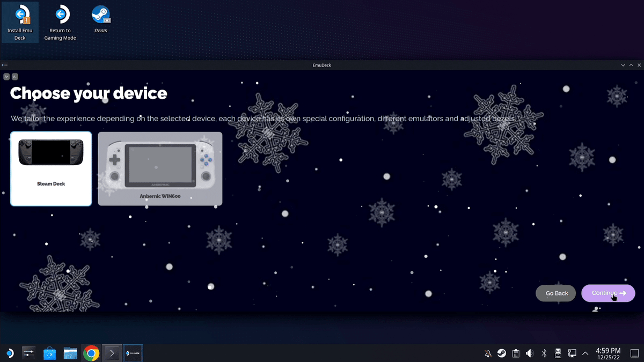Open the Dolphin file manager in taskbar

70,353
